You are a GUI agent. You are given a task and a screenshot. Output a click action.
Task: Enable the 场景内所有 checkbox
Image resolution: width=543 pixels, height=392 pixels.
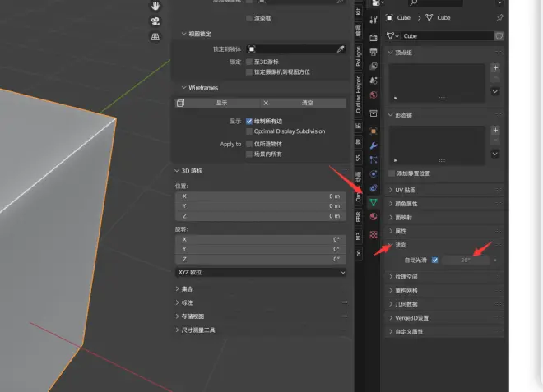tap(249, 154)
